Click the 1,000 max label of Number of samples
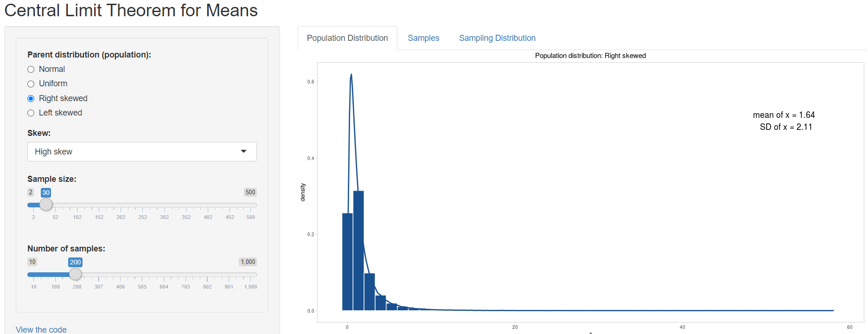 pyautogui.click(x=248, y=262)
